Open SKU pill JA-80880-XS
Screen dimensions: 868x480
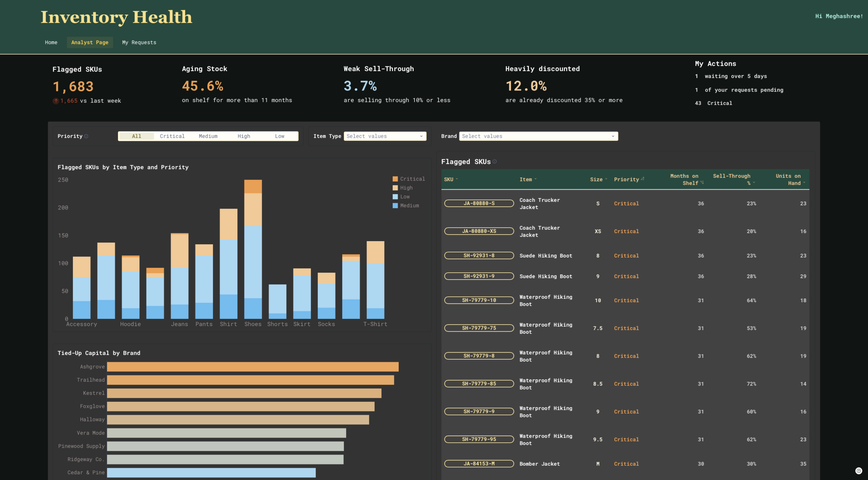tap(479, 231)
